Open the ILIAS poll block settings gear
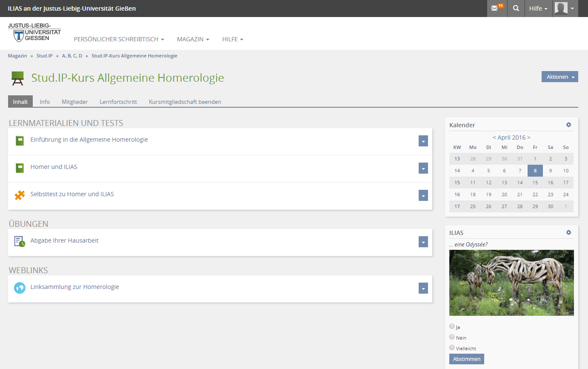The height and width of the screenshot is (369, 588). (568, 232)
